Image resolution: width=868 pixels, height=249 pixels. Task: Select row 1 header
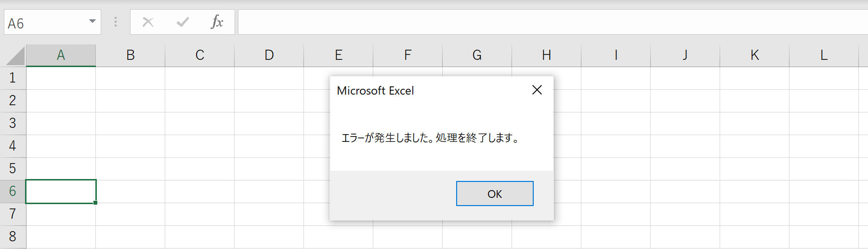point(13,78)
